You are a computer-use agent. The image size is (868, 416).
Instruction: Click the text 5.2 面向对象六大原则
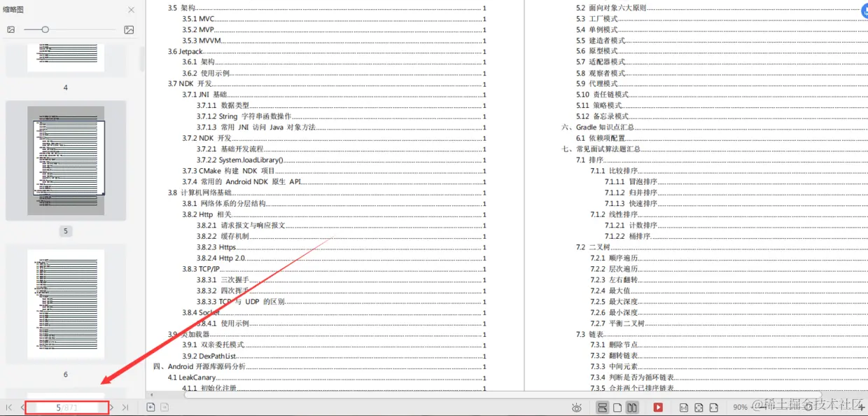click(x=611, y=8)
